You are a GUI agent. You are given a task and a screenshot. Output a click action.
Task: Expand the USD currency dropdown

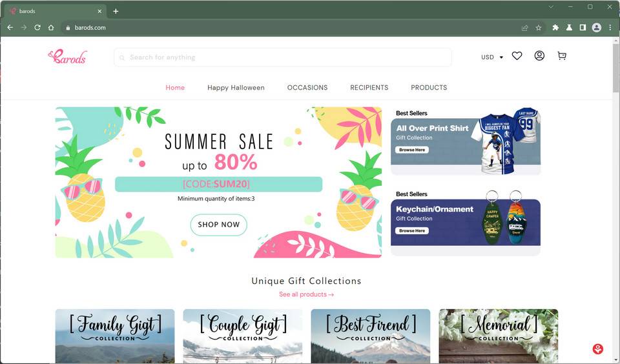pyautogui.click(x=492, y=57)
